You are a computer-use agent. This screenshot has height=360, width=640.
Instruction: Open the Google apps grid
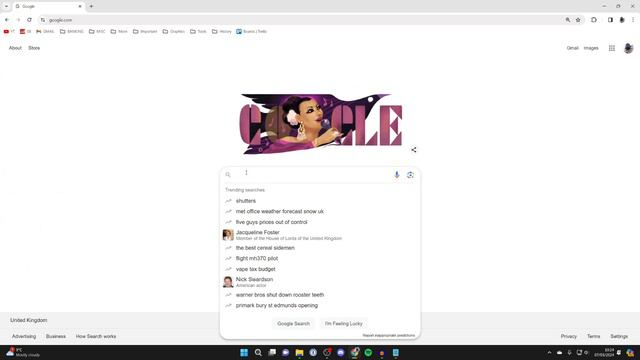(611, 48)
